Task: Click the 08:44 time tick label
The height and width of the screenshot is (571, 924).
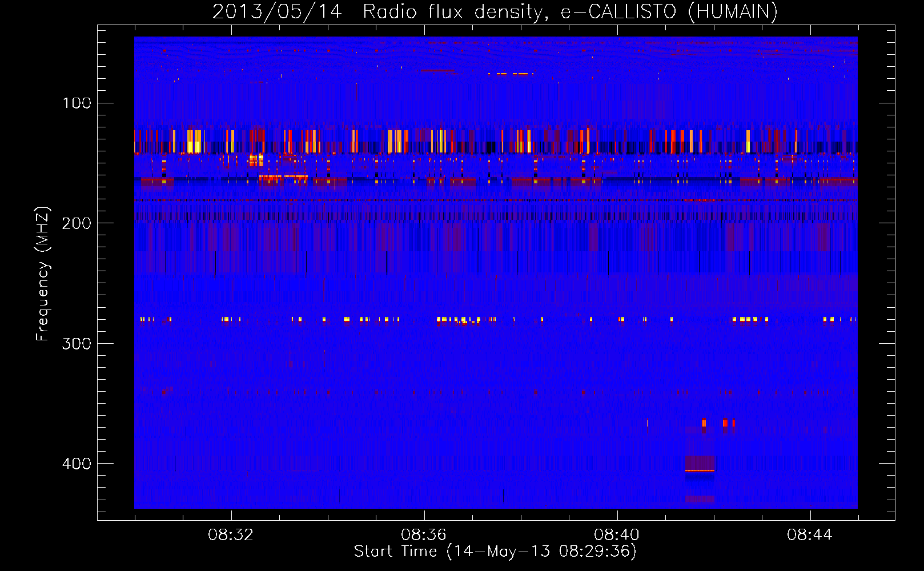Action: 810,535
